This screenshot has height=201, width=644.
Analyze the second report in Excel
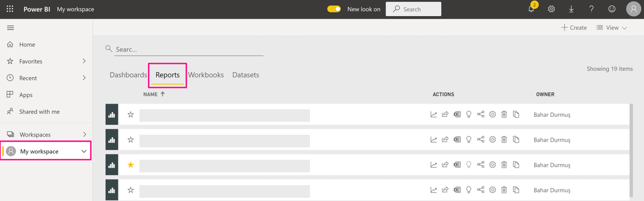pos(457,139)
